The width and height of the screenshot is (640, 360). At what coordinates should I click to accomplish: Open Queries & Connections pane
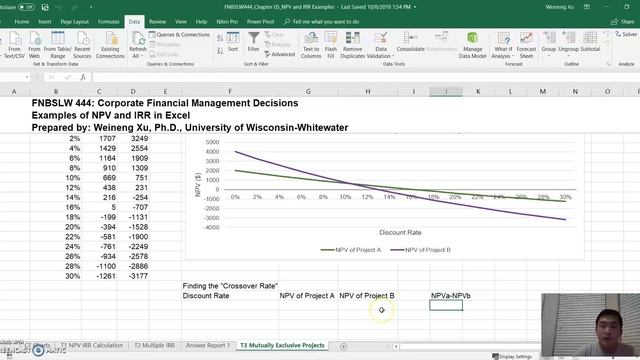tap(179, 35)
